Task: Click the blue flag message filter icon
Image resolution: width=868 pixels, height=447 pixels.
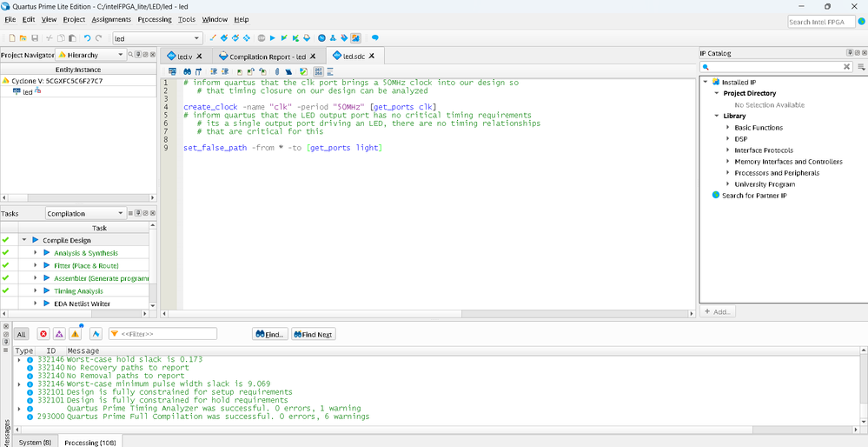Action: (x=96, y=334)
